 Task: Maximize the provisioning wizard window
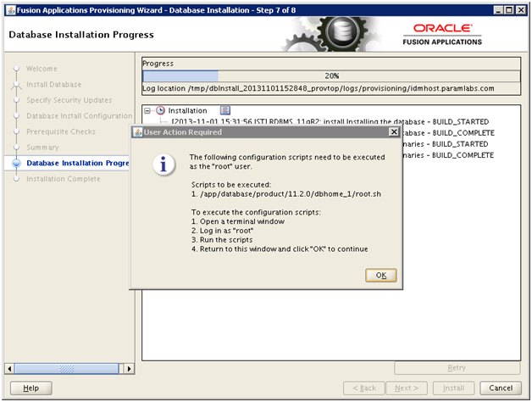509,10
